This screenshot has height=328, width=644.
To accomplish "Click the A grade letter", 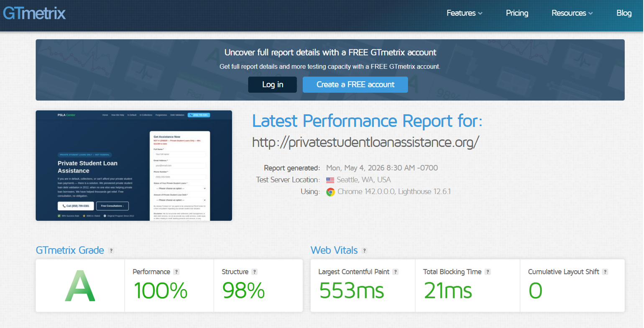I will click(x=80, y=286).
